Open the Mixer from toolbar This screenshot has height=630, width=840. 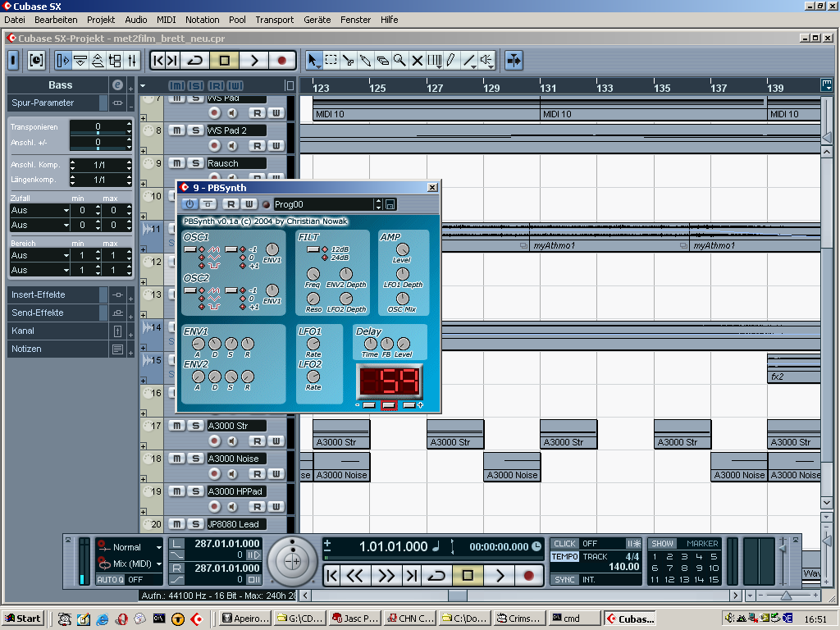pos(132,60)
